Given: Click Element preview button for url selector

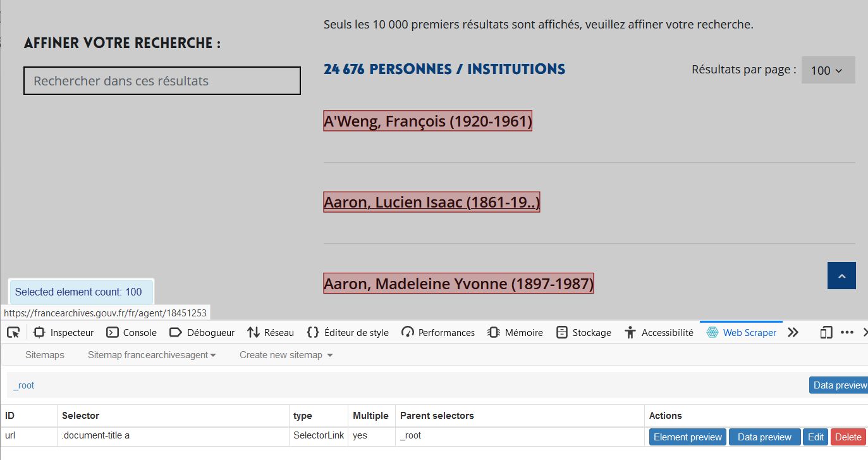Looking at the screenshot, I should point(687,437).
